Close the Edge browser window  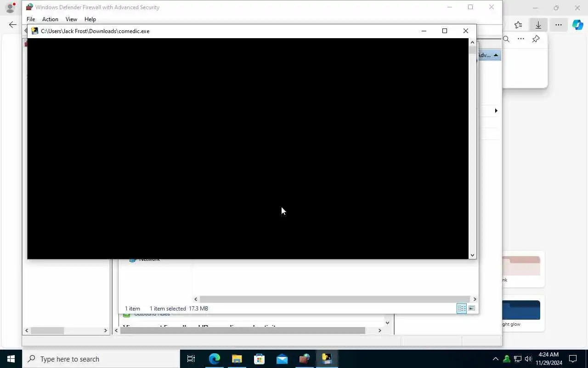[x=577, y=8]
